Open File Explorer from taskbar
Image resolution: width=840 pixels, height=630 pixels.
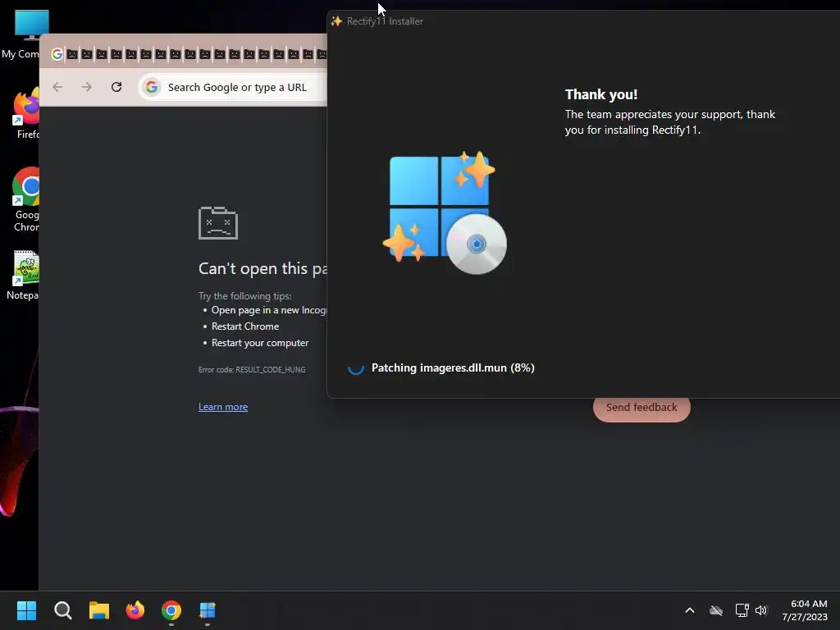tap(99, 610)
